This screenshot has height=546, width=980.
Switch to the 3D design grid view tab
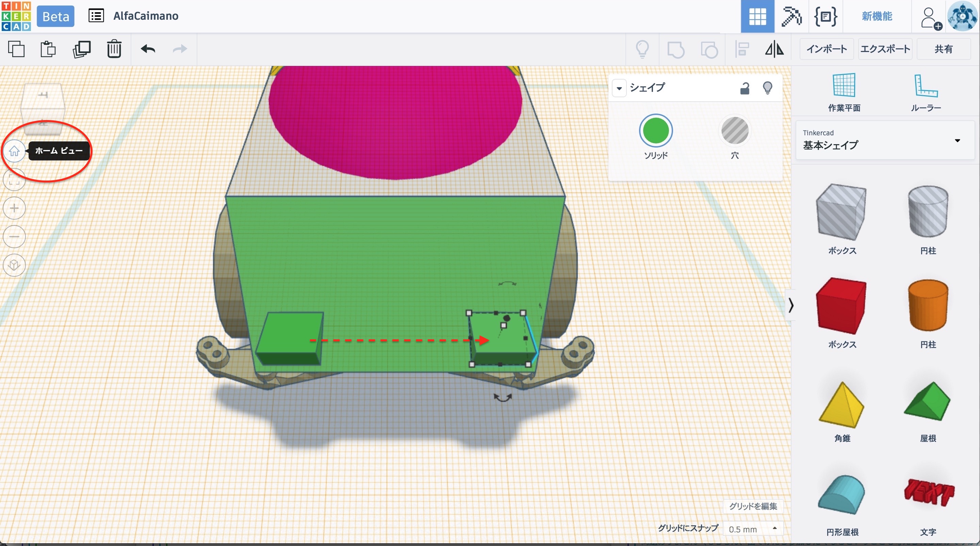[757, 16]
